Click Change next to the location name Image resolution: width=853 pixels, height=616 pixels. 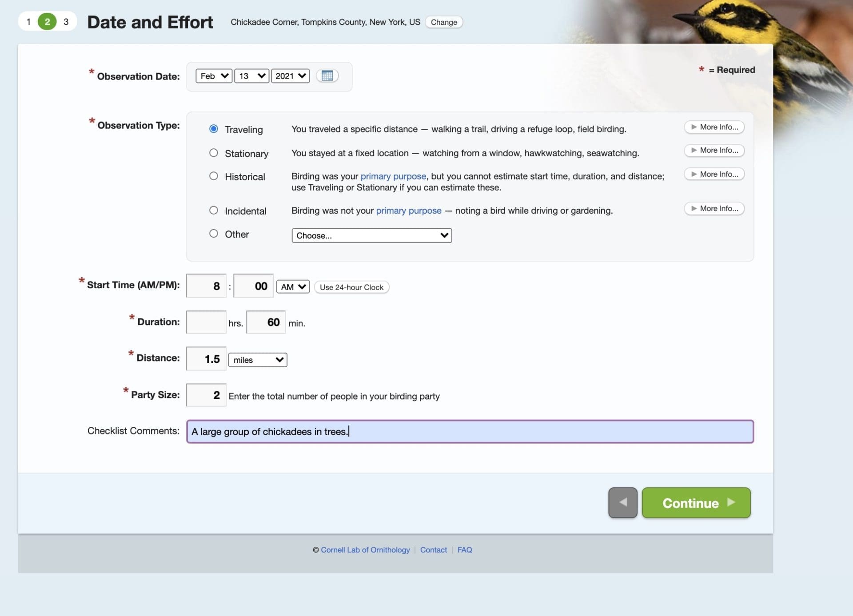tap(443, 22)
